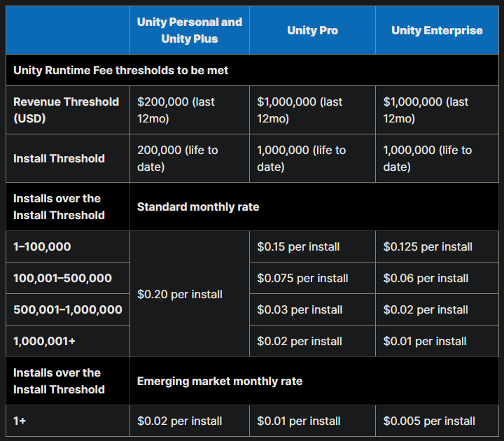This screenshot has height=441, width=504.
Task: Click the 1–100,000 installs row label
Action: (x=68, y=246)
